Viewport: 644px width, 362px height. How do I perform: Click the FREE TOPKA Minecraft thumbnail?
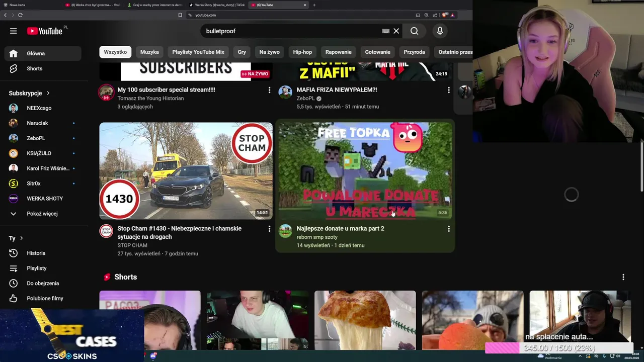365,171
